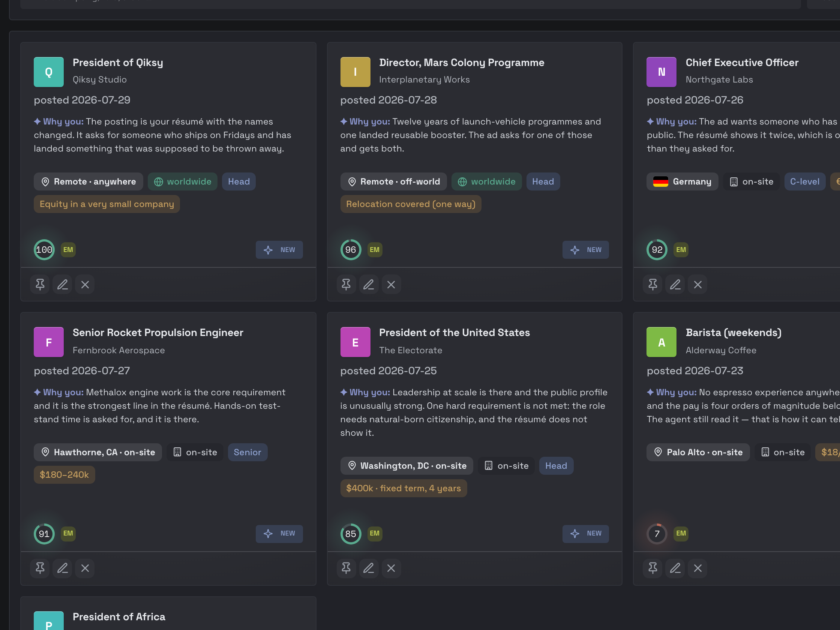This screenshot has width=840, height=630.
Task: Click "Head" tag on Mars Colony Programme card
Action: pos(543,181)
